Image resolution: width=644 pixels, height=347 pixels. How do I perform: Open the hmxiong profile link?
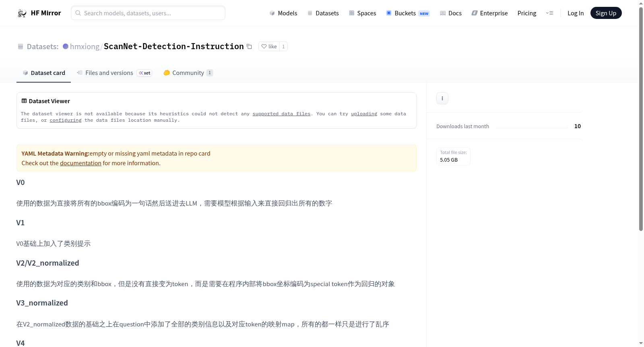pos(85,46)
